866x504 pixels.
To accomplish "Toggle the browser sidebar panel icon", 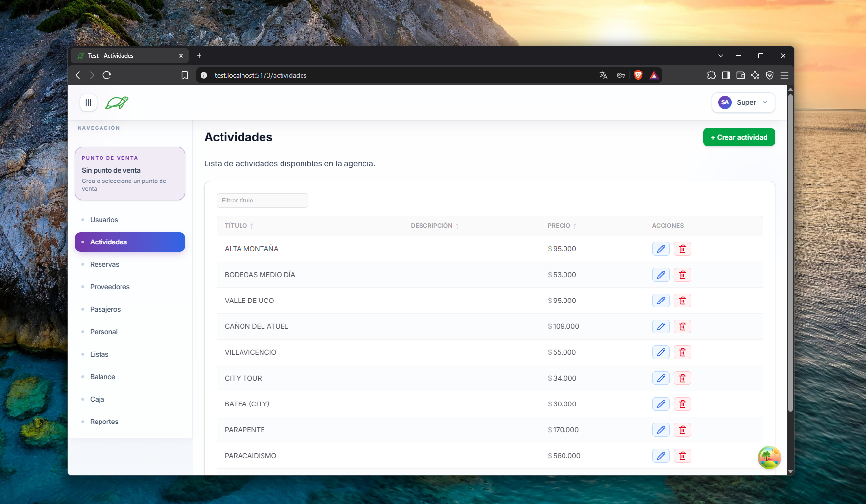I will (726, 75).
